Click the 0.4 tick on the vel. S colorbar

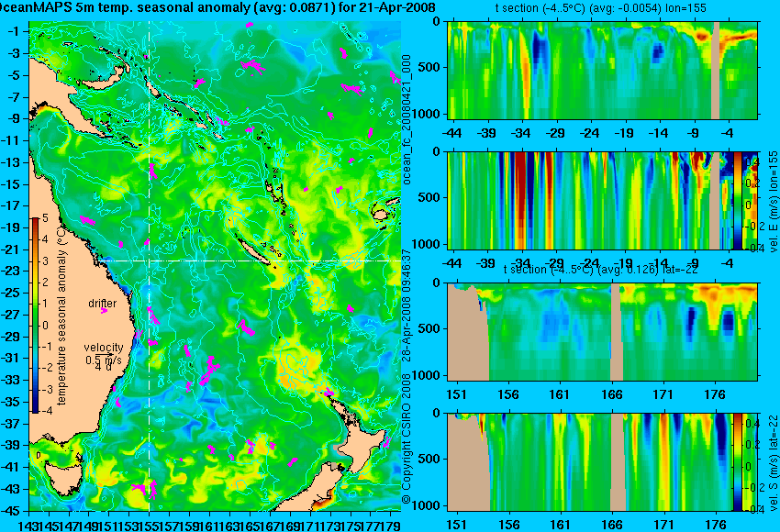[x=752, y=423]
